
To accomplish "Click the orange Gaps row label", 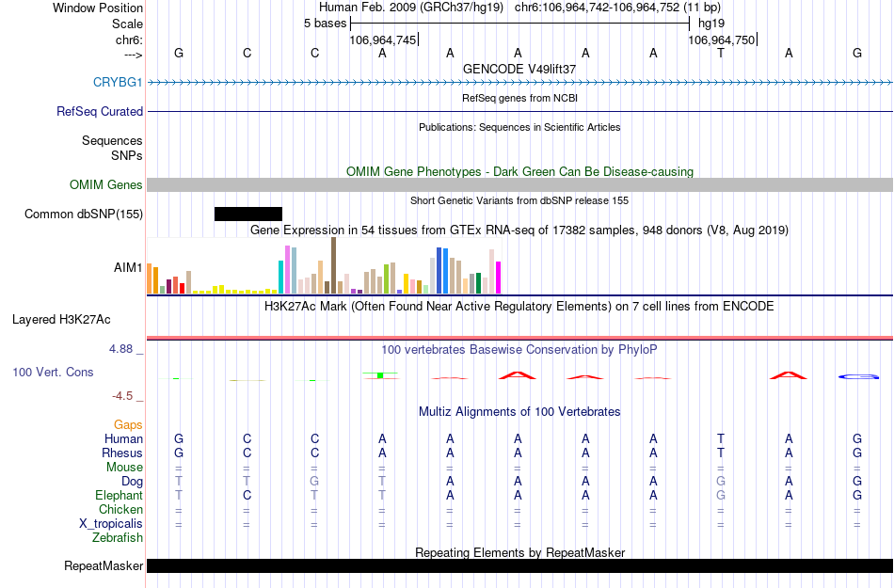I will point(128,425).
